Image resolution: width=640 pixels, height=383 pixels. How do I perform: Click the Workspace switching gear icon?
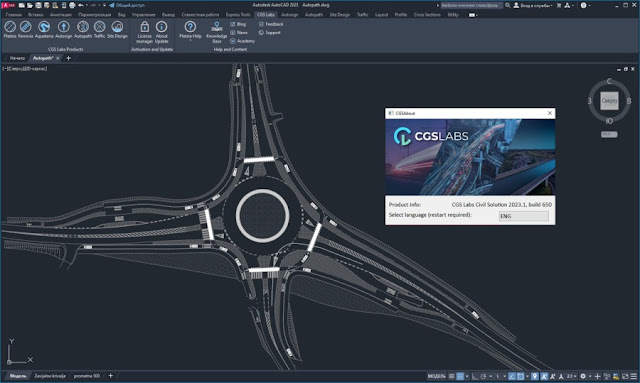coord(583,376)
